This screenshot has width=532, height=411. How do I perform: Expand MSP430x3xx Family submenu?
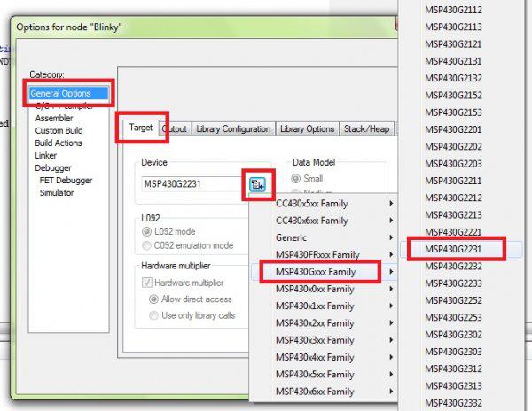[x=324, y=340]
